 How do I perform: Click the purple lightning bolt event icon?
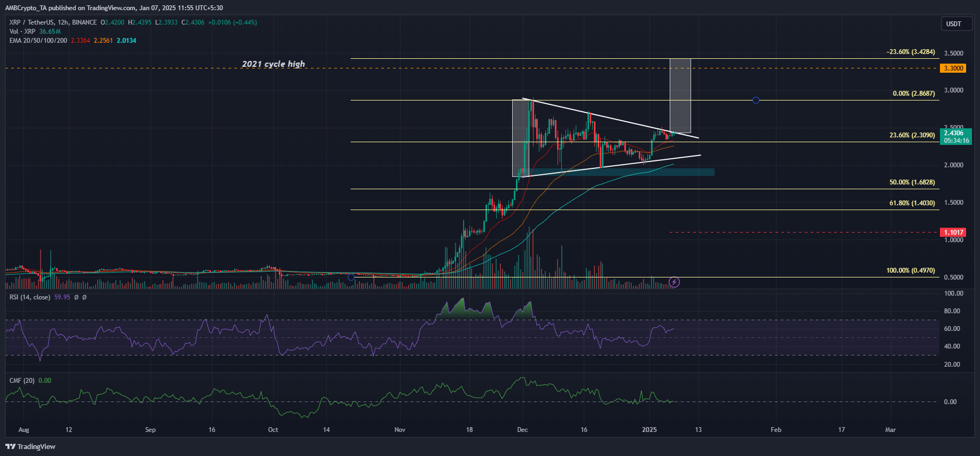tap(675, 282)
